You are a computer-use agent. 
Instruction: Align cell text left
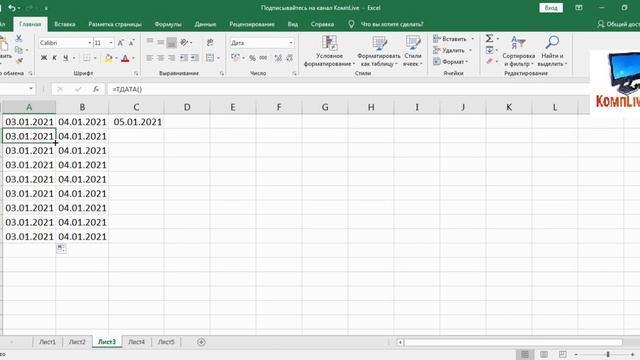pos(150,58)
